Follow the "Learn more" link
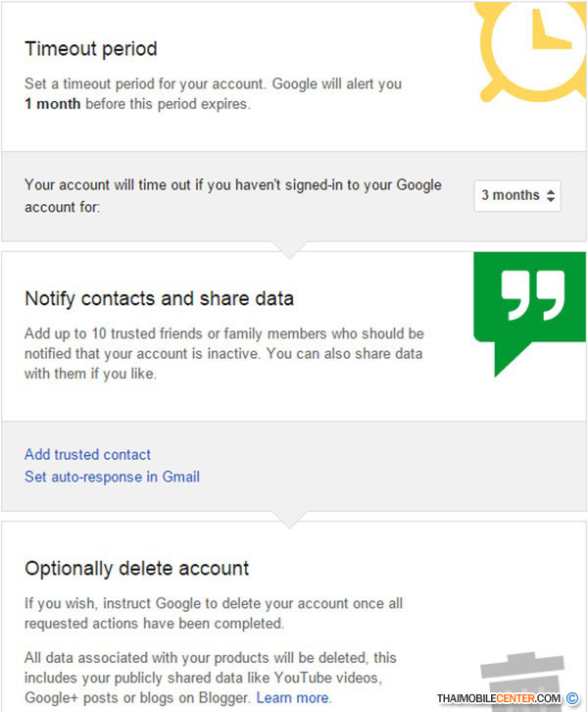 point(293,697)
